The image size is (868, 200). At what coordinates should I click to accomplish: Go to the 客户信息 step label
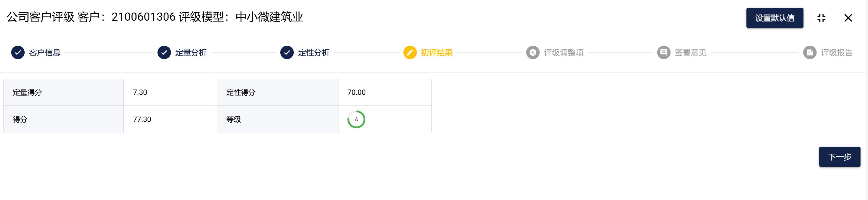(x=44, y=53)
